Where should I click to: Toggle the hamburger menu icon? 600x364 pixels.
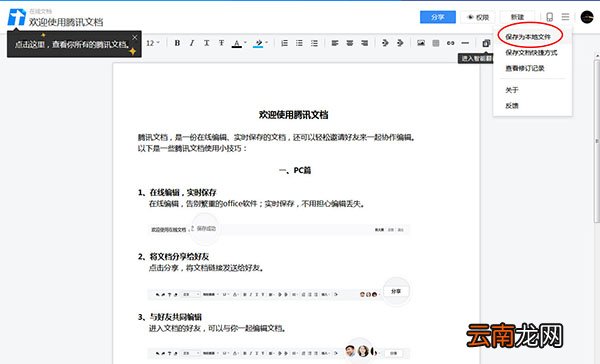(x=565, y=17)
